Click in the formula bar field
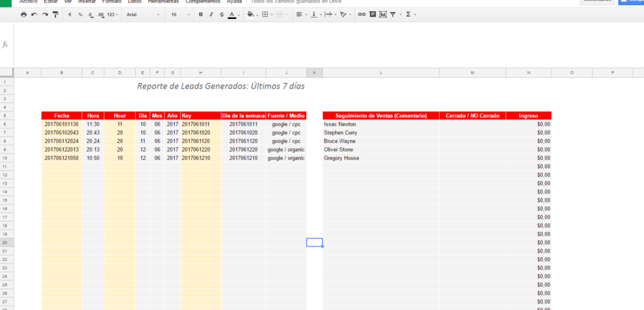Screen dimensions: 644x310 click(328, 45)
